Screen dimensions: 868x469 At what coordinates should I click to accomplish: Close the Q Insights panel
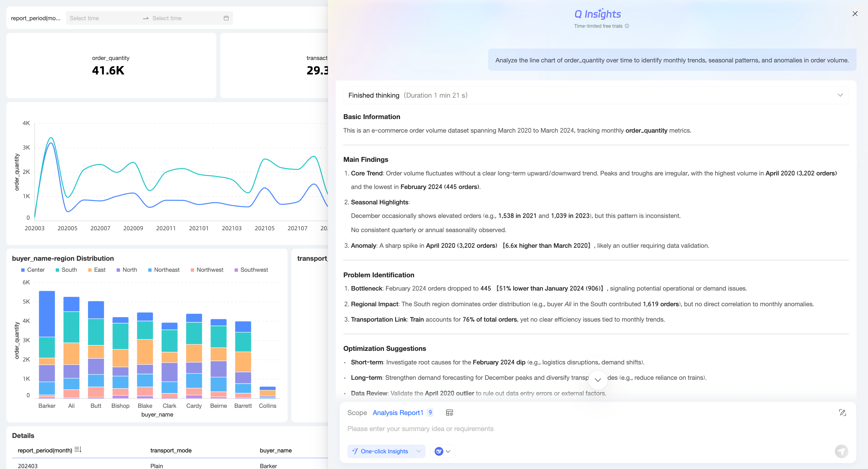tap(854, 14)
